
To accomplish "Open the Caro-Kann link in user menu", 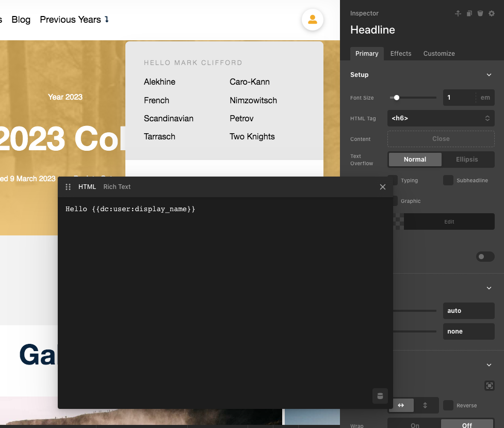I will click(250, 82).
